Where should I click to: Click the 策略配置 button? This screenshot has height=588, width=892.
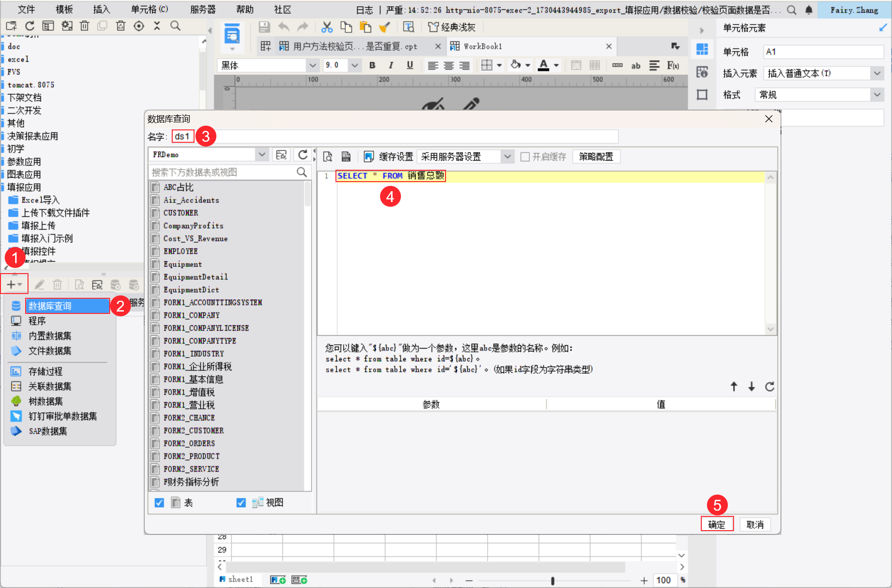[596, 156]
